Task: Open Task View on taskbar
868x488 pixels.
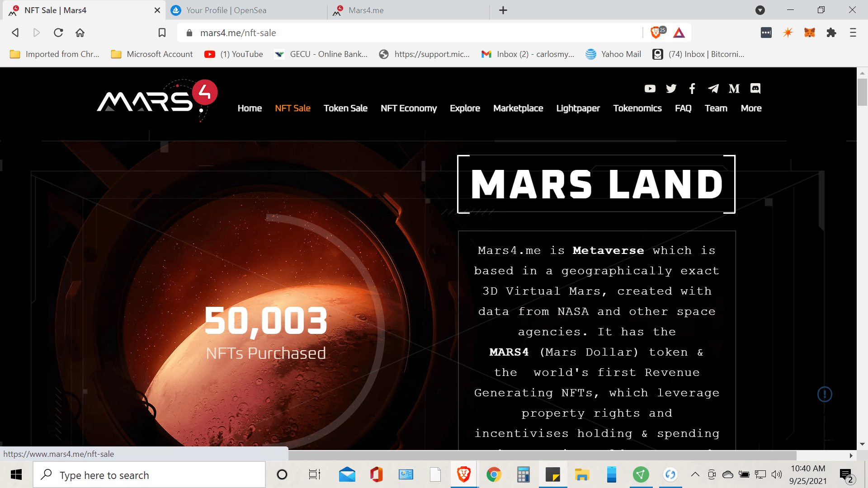Action: (x=314, y=474)
